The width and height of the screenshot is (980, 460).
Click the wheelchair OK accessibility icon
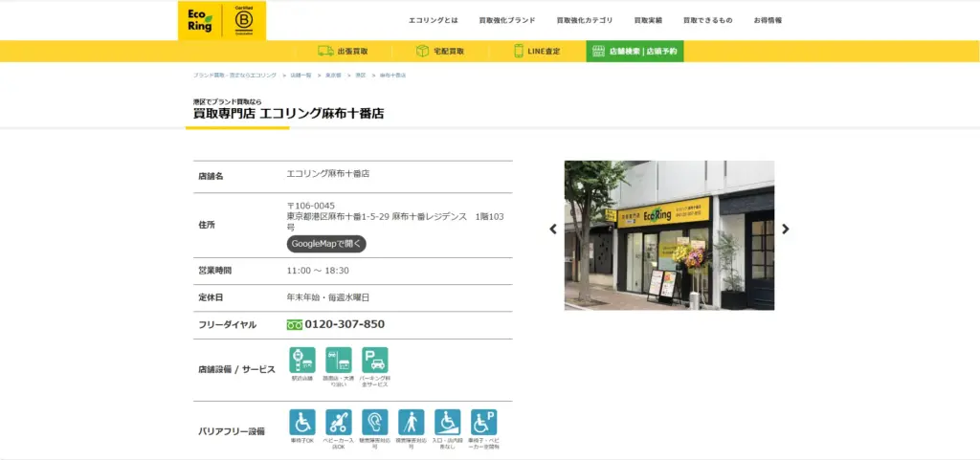[301, 423]
